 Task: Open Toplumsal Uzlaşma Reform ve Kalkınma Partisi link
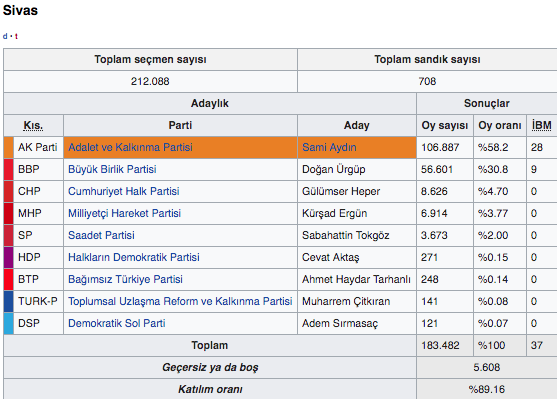point(180,302)
